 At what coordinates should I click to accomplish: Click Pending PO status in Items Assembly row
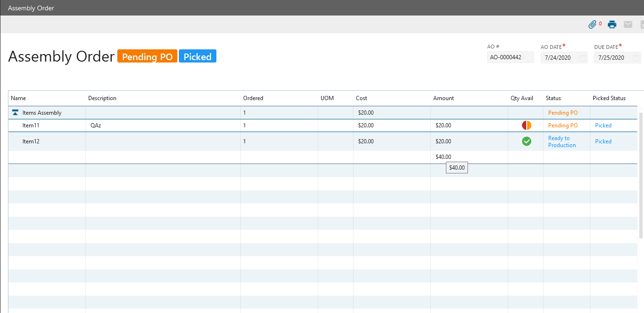[563, 113]
